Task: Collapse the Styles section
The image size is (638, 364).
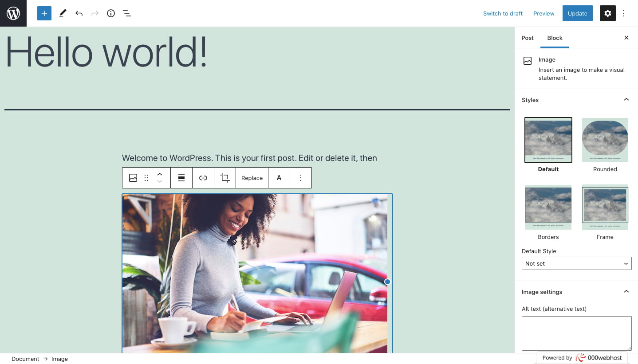Action: [x=626, y=99]
